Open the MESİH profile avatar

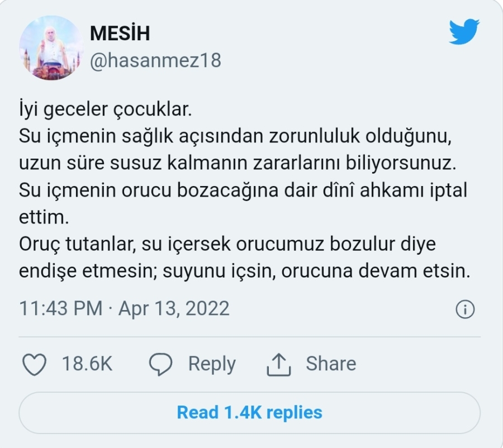pos(51,48)
